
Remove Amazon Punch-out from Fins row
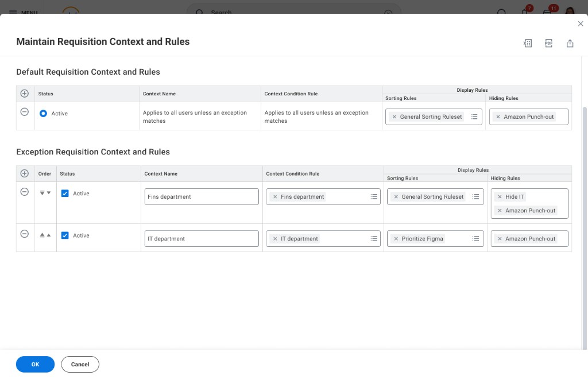[x=500, y=210]
